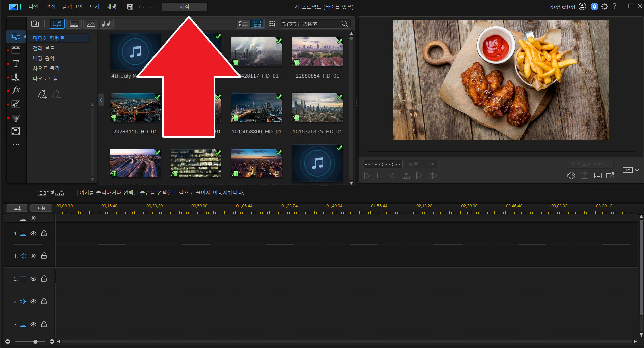The image size is (644, 348).
Task: Open the Overlay (PiP) Room icon
Action: click(16, 104)
